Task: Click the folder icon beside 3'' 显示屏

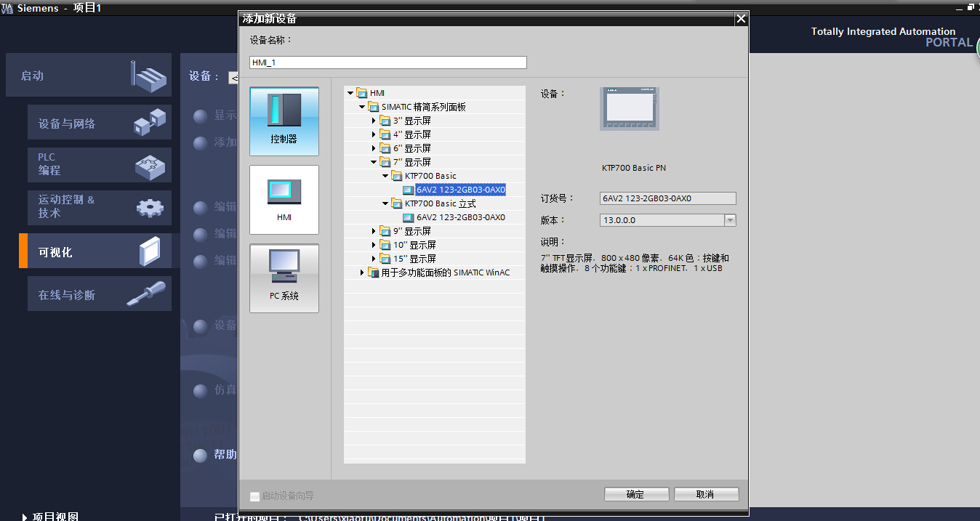Action: coord(385,121)
